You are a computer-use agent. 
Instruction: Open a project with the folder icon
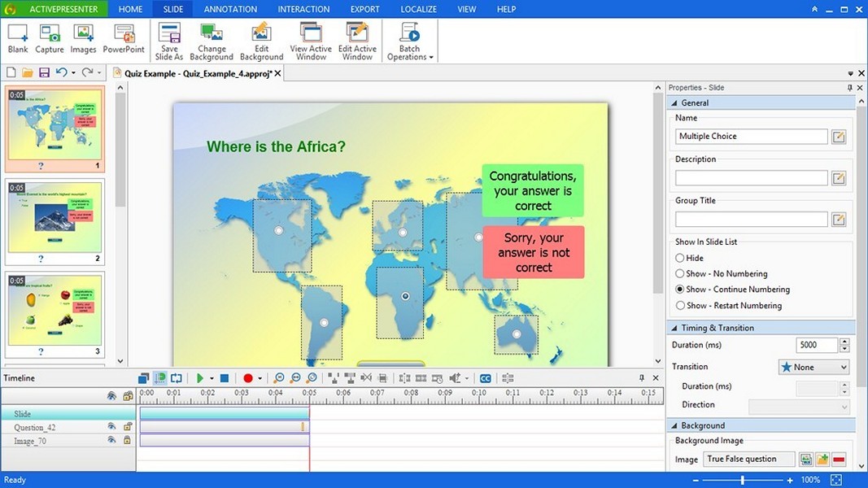[x=27, y=72]
